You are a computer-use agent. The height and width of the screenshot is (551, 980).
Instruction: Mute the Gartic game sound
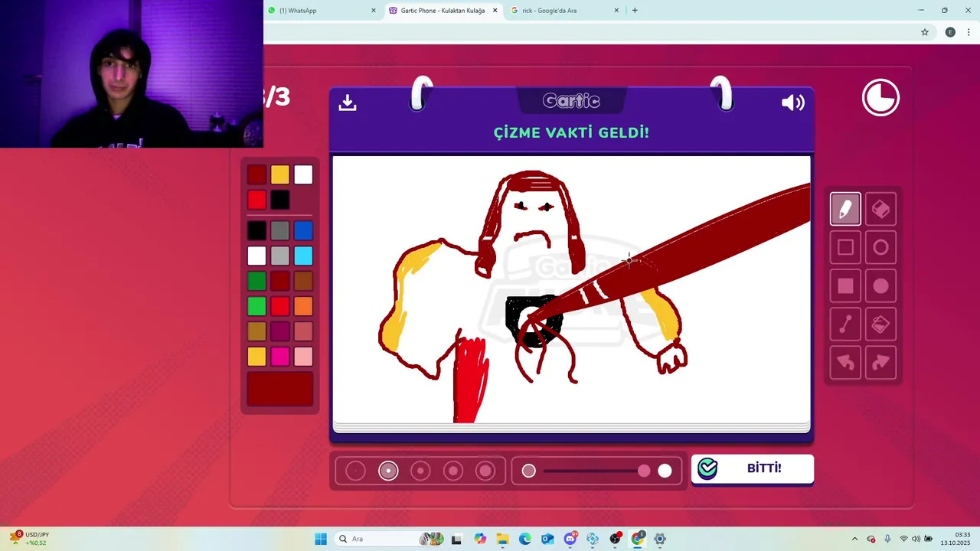coord(793,103)
